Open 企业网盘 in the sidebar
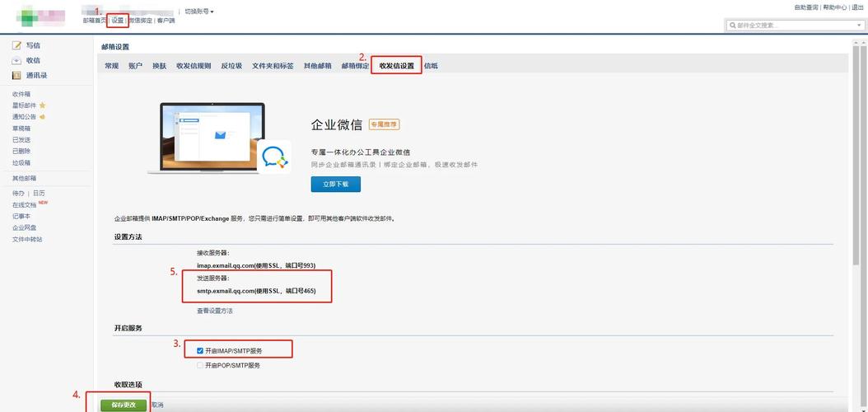Screen dimensions: 868x412 tap(25, 227)
